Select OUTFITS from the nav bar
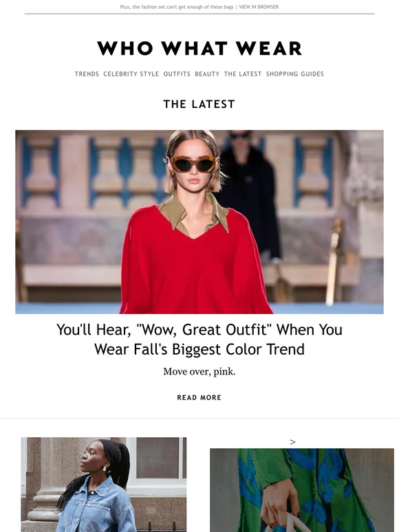The image size is (399, 532). click(x=177, y=74)
